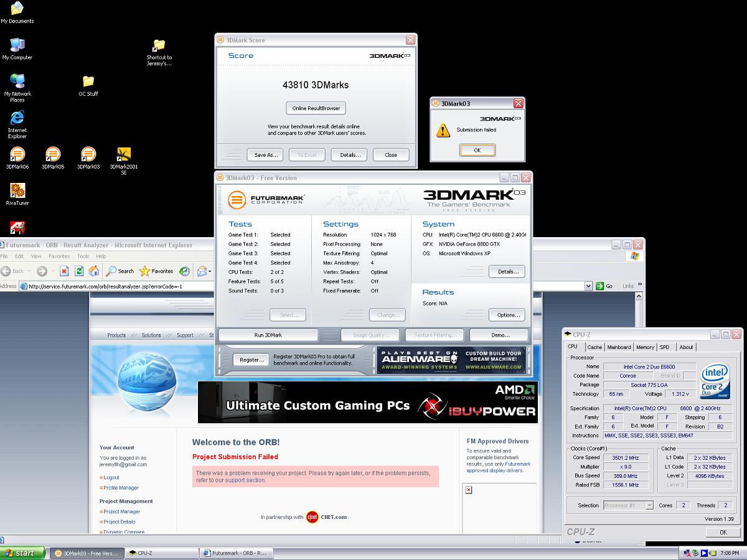
Task: Launch Internet Explorer desktop shortcut
Action: click(x=17, y=124)
